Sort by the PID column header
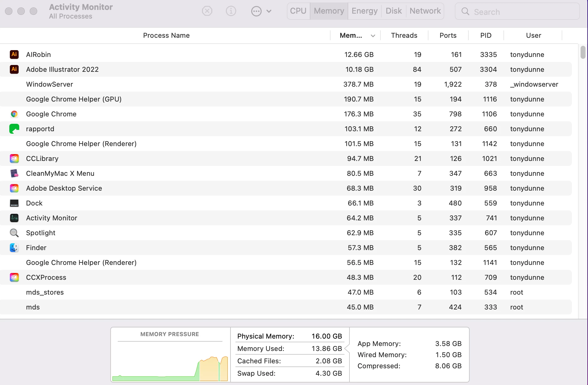 tap(486, 35)
